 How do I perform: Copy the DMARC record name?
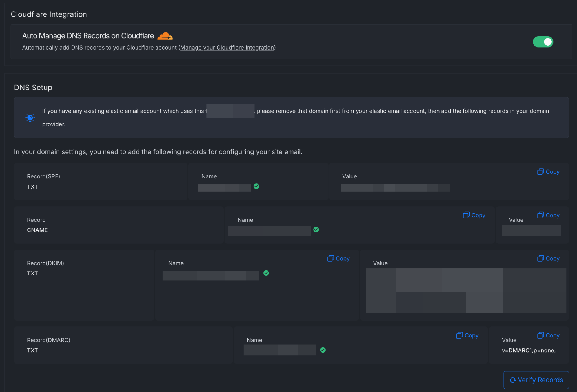tap(467, 335)
